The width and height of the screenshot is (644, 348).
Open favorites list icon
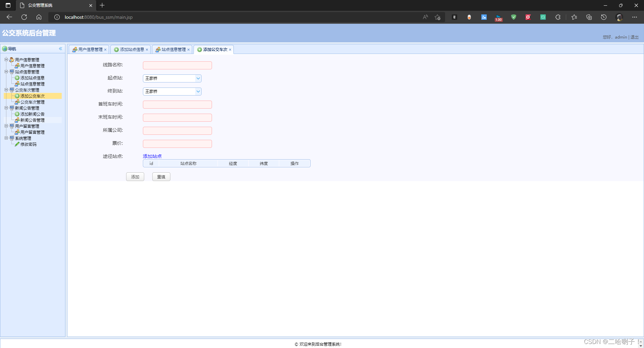point(574,17)
